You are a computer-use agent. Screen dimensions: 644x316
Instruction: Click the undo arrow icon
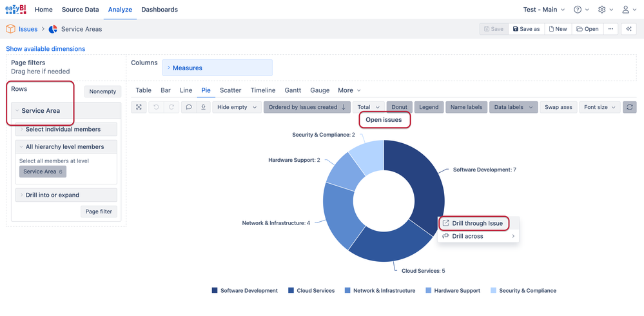[x=156, y=107]
